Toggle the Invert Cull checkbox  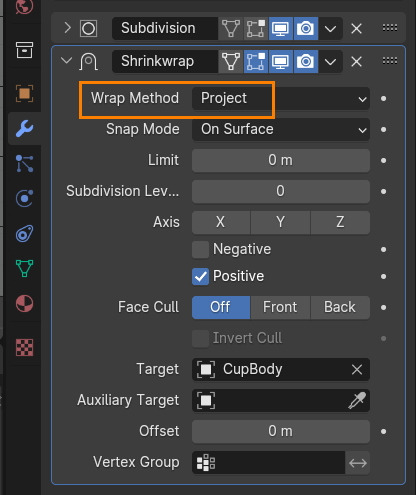(200, 338)
